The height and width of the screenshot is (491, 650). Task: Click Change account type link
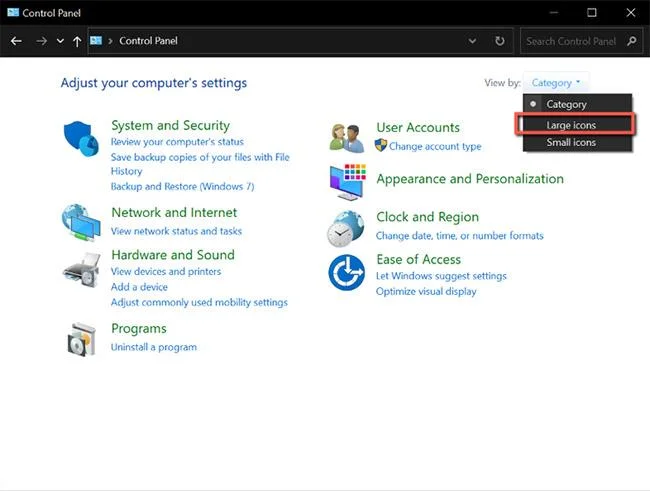click(x=435, y=146)
